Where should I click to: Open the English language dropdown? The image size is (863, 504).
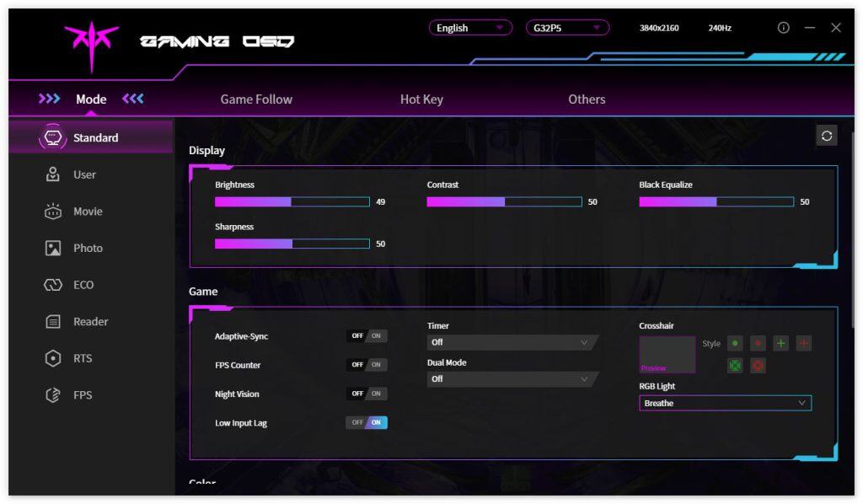tap(470, 28)
